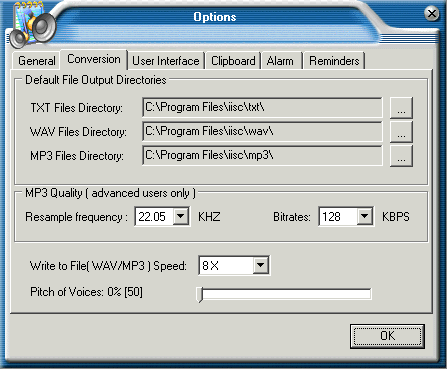Open the User Interface tab
The width and height of the screenshot is (447, 369).
point(166,61)
